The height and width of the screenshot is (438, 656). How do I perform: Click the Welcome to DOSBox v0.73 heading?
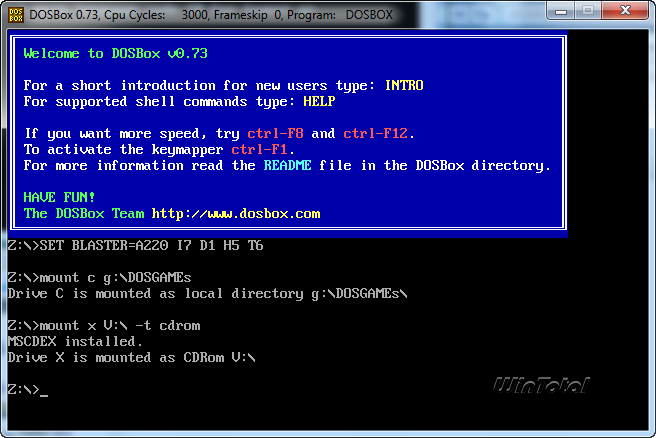tap(115, 54)
